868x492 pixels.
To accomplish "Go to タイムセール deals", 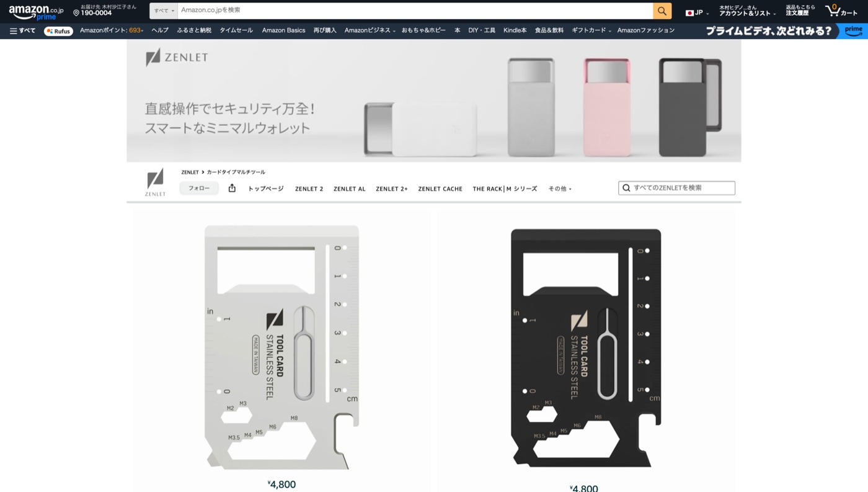I will coord(236,30).
